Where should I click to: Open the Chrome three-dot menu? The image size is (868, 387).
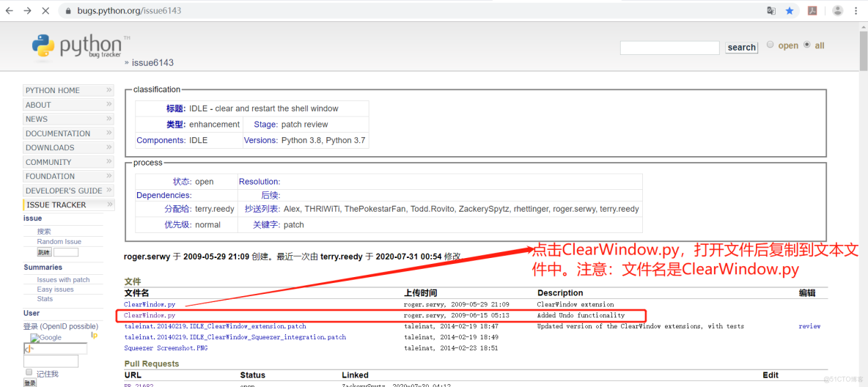[857, 10]
